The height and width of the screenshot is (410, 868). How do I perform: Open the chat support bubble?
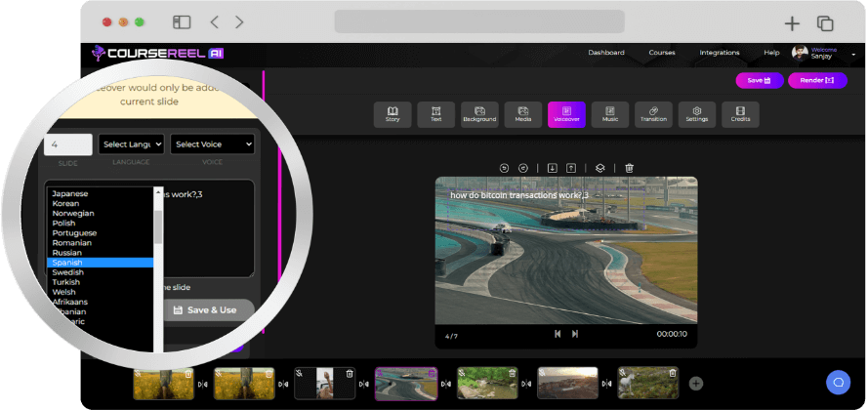point(838,383)
